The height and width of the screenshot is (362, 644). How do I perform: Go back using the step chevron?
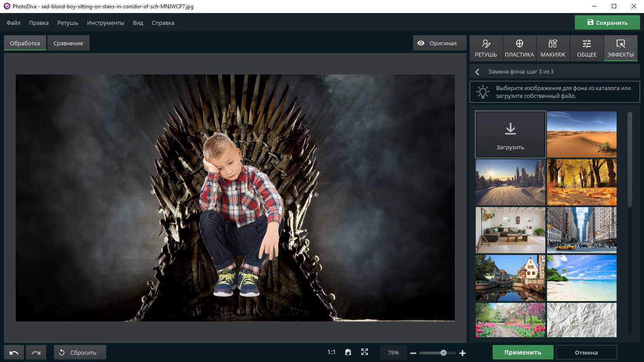pyautogui.click(x=477, y=72)
